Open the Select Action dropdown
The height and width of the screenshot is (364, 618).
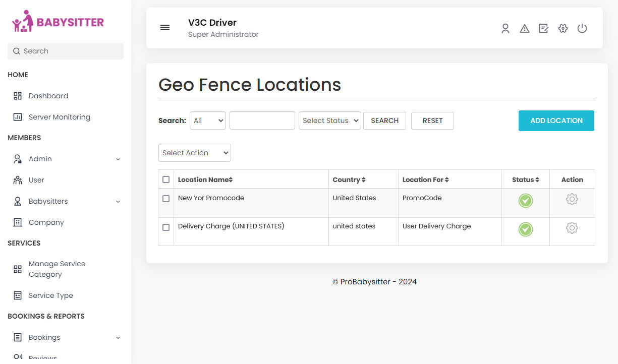click(x=194, y=153)
